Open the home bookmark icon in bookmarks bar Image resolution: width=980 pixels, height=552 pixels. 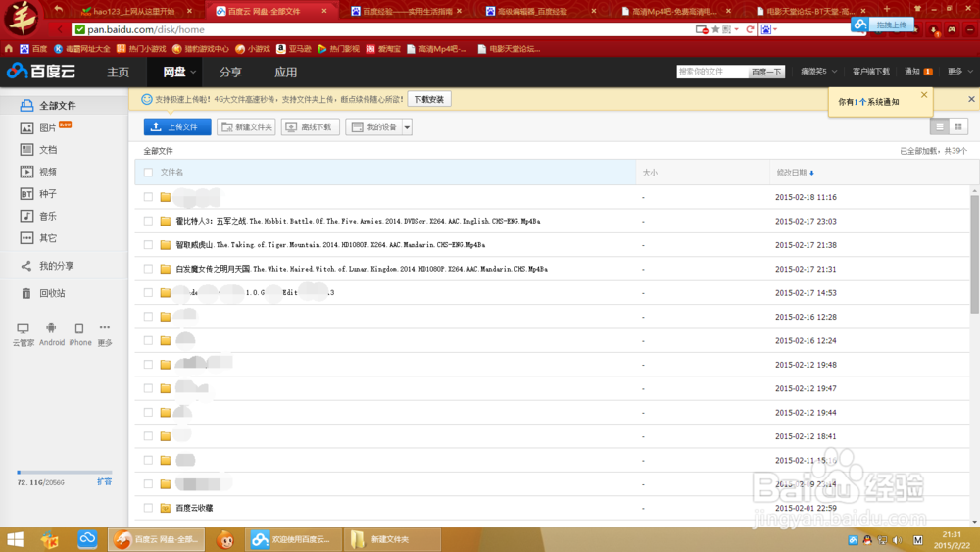(x=9, y=49)
